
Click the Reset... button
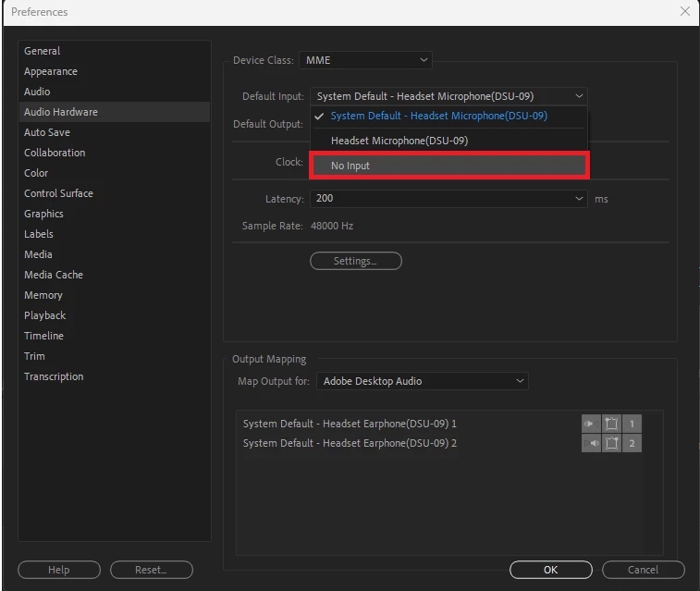(152, 570)
